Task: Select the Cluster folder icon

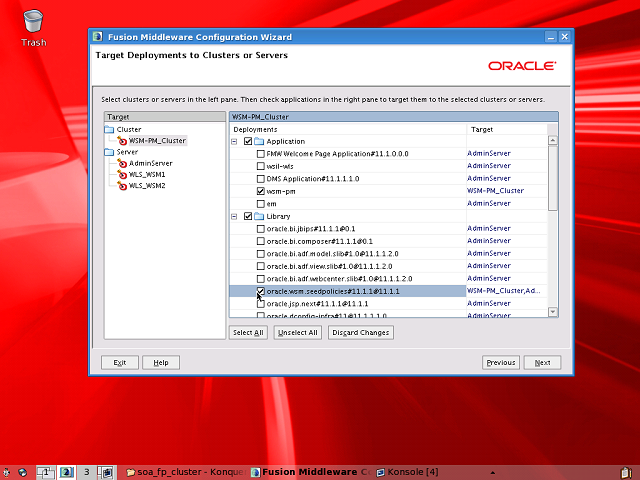Action: click(109, 129)
